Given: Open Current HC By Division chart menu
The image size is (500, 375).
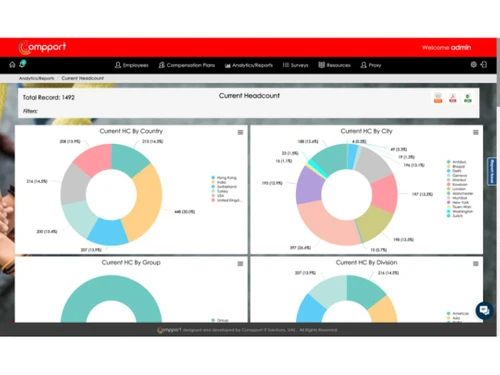Looking at the screenshot, I should [x=476, y=264].
